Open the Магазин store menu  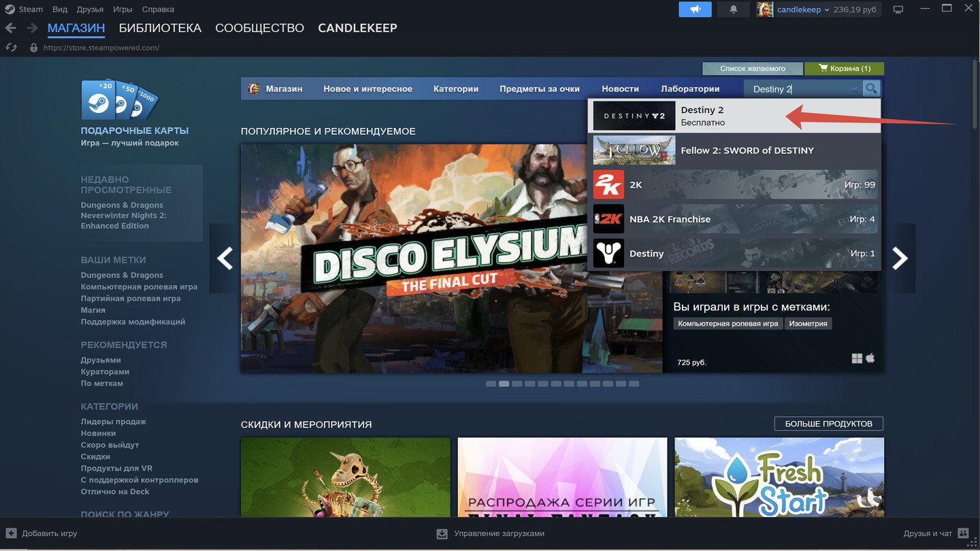coord(284,88)
